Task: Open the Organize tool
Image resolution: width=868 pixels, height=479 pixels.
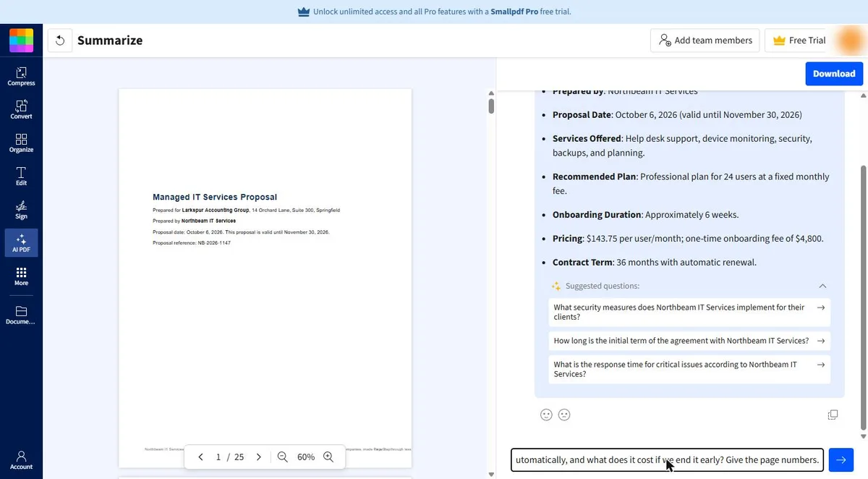Action: (x=21, y=143)
